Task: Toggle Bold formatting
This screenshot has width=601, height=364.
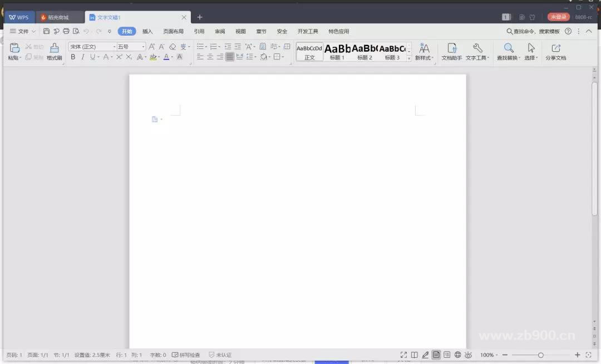Action: click(x=73, y=57)
